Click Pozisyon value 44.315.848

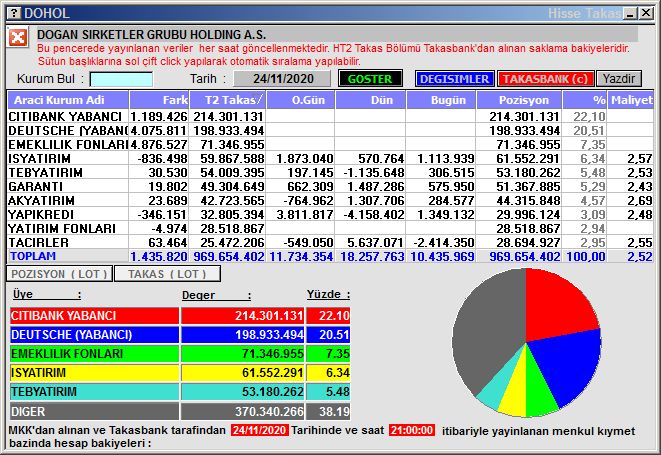point(528,201)
